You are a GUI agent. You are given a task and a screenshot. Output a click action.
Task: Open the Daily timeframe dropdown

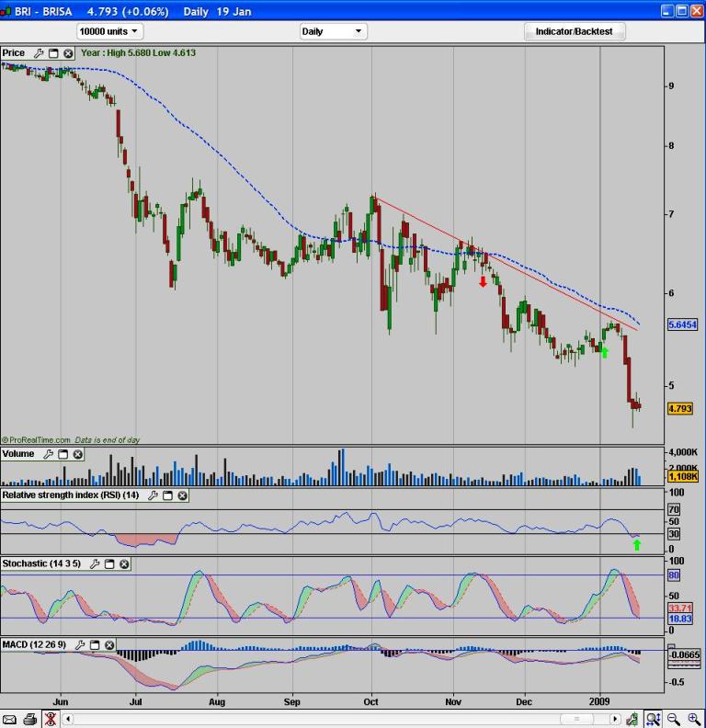(333, 31)
